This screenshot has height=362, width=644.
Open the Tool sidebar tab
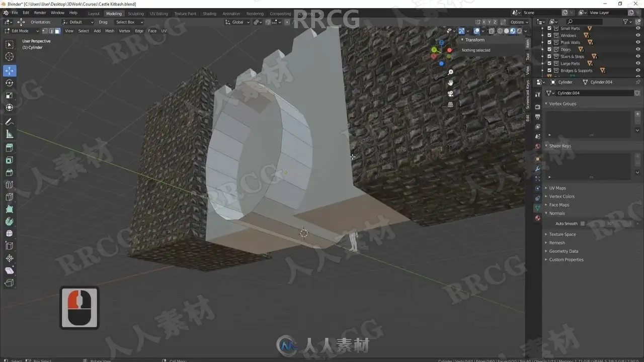(528, 57)
